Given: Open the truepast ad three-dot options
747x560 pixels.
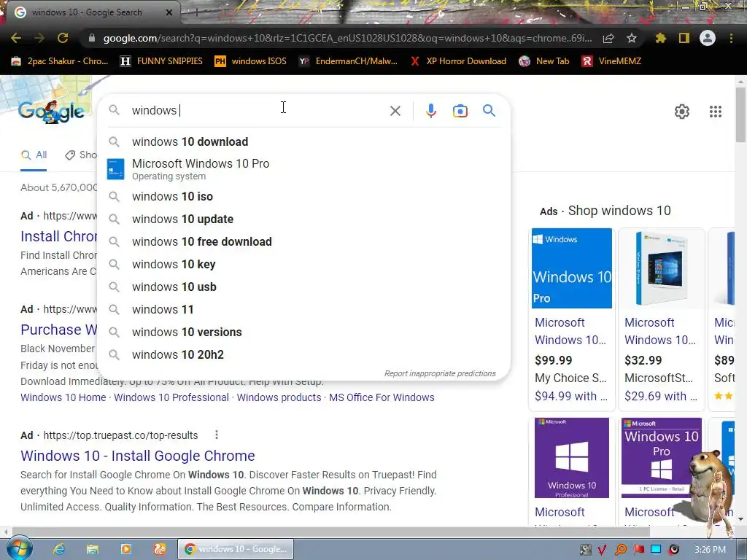Looking at the screenshot, I should point(217,435).
